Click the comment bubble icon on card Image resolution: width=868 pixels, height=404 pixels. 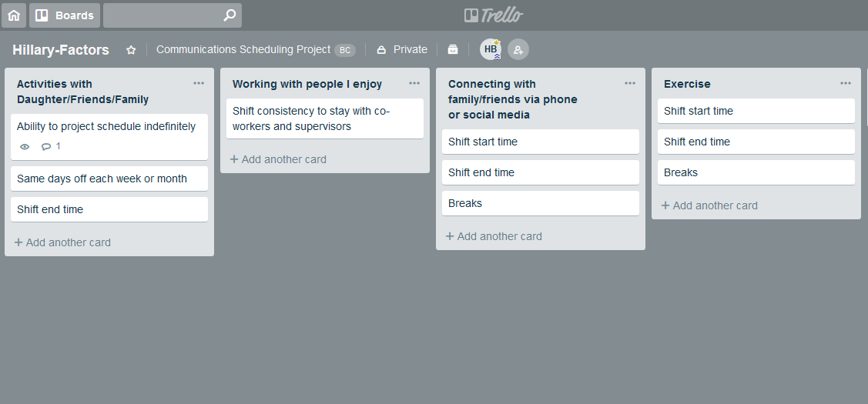click(46, 146)
